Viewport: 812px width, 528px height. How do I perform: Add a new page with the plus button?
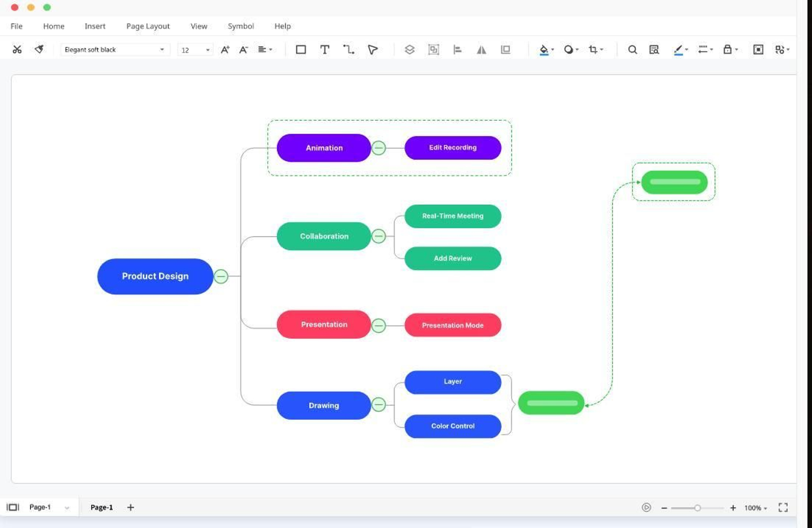pyautogui.click(x=130, y=507)
